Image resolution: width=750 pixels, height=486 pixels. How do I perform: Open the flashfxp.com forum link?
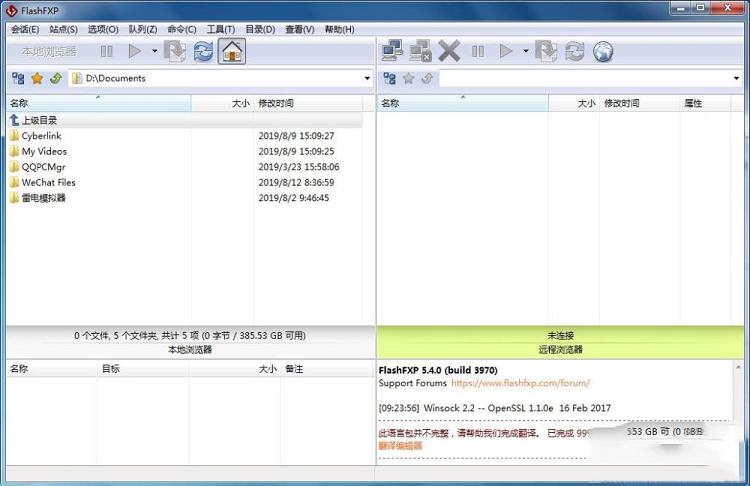520,383
